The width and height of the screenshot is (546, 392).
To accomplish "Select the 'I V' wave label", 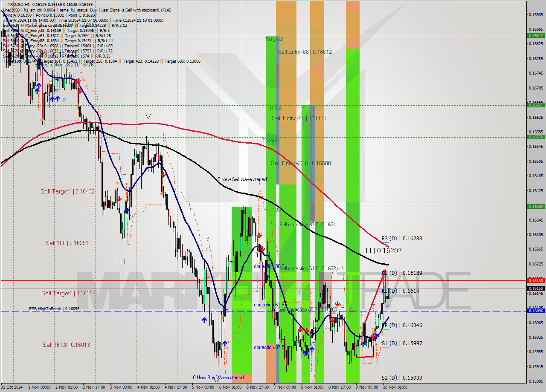I will 146,116.
